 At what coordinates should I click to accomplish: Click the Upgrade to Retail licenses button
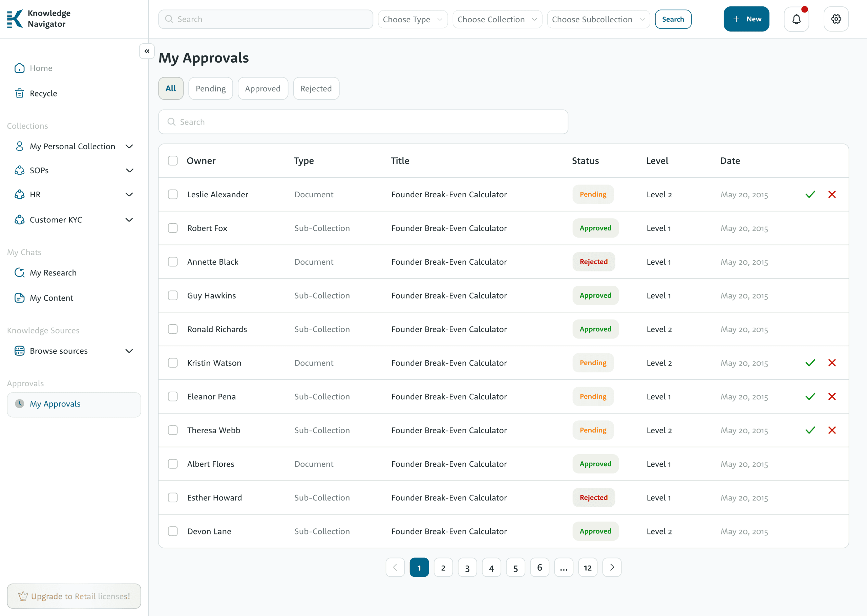tap(74, 596)
